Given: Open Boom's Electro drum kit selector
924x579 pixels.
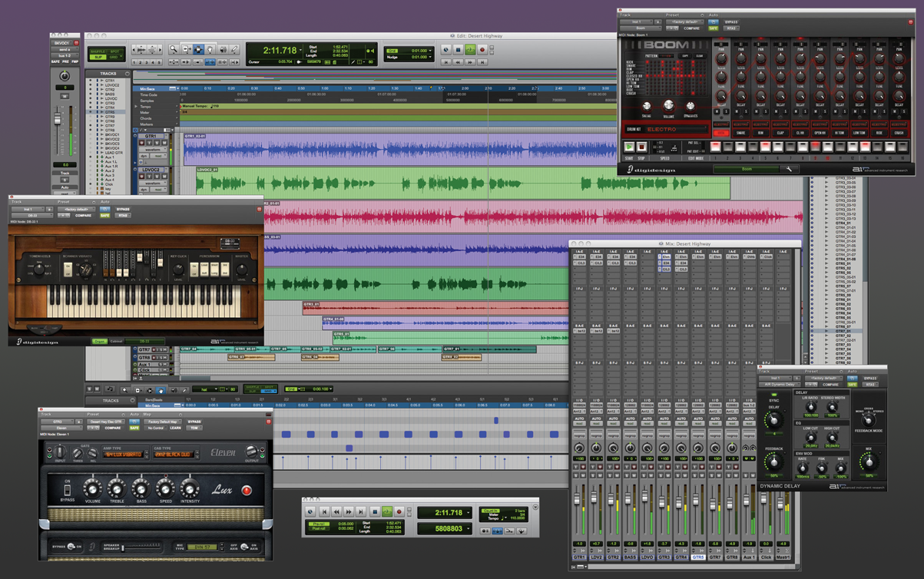Looking at the screenshot, I should pyautogui.click(x=677, y=129).
